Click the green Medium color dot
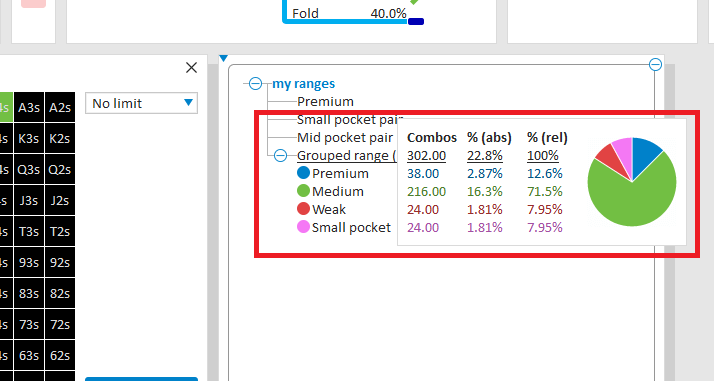 303,191
